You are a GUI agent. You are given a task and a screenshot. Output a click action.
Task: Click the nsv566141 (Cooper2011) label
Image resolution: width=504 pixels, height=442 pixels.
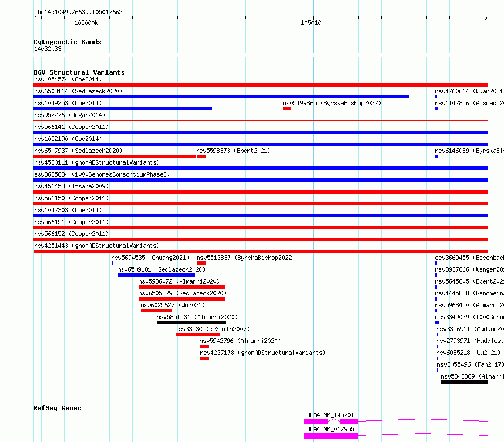(71, 127)
